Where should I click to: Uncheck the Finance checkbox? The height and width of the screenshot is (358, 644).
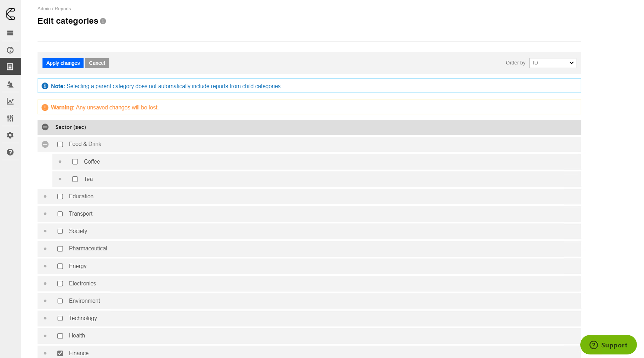coord(60,353)
